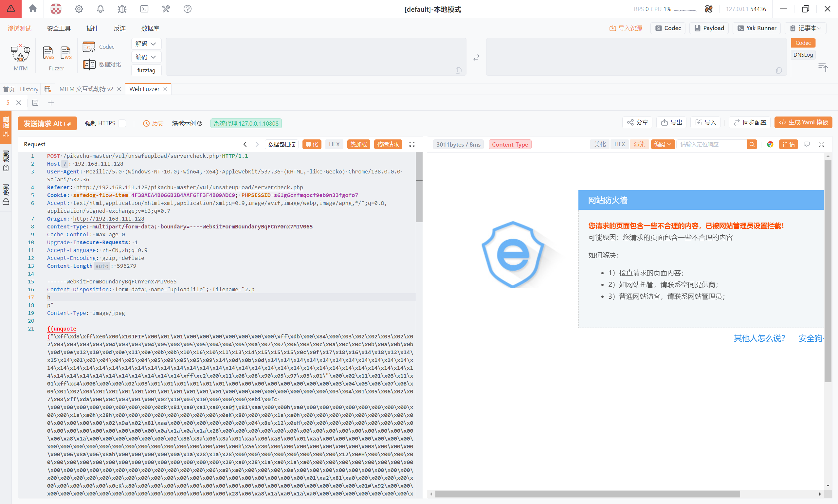Open the WebSocket Fuzzer icon

coord(65,53)
